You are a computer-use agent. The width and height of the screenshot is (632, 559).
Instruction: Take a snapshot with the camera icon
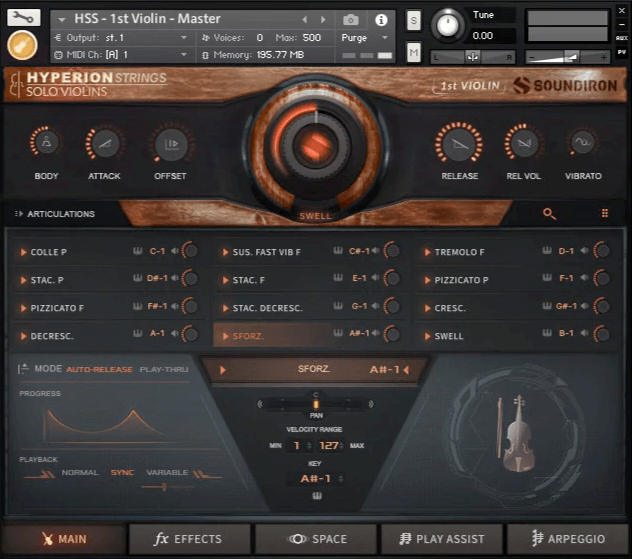pyautogui.click(x=351, y=19)
